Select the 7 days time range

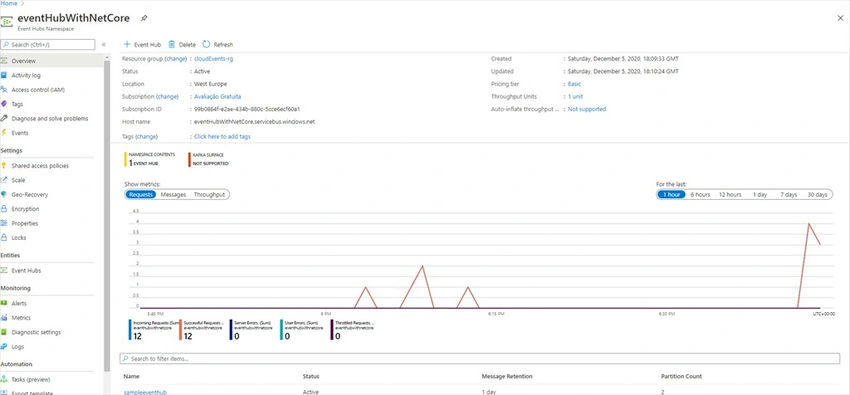(x=789, y=195)
